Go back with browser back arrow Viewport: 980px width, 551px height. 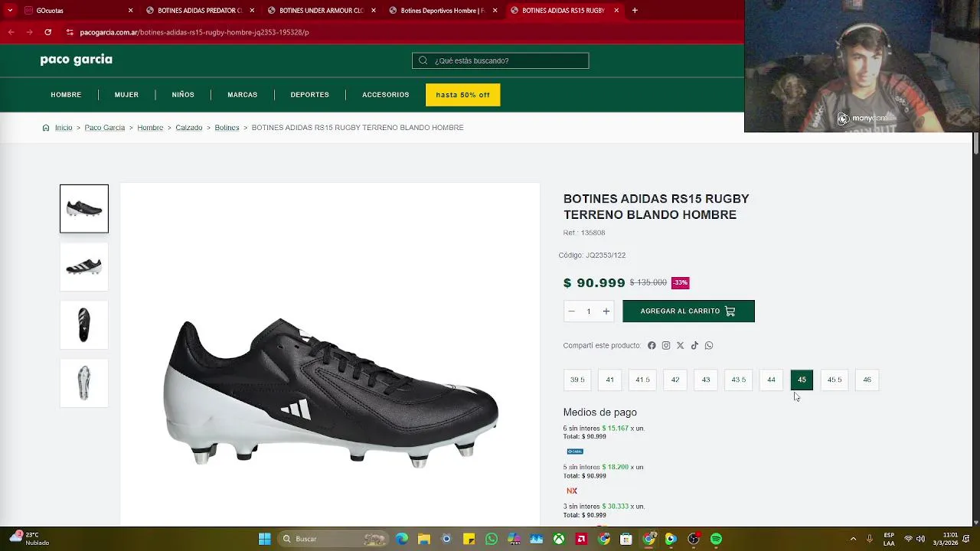[11, 32]
